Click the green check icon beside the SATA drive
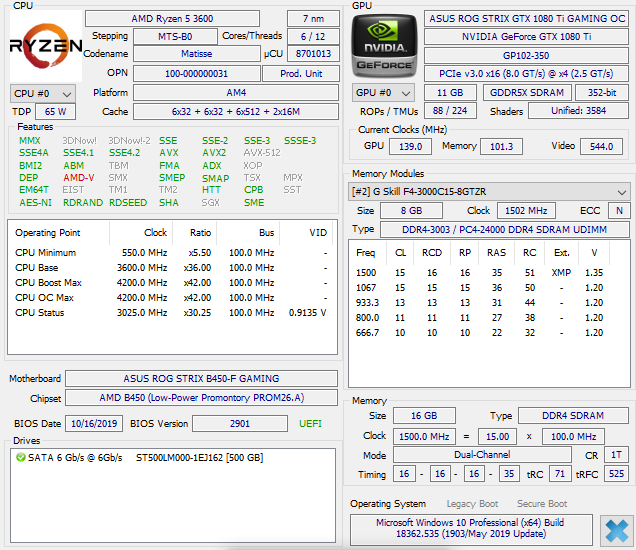 21,457
